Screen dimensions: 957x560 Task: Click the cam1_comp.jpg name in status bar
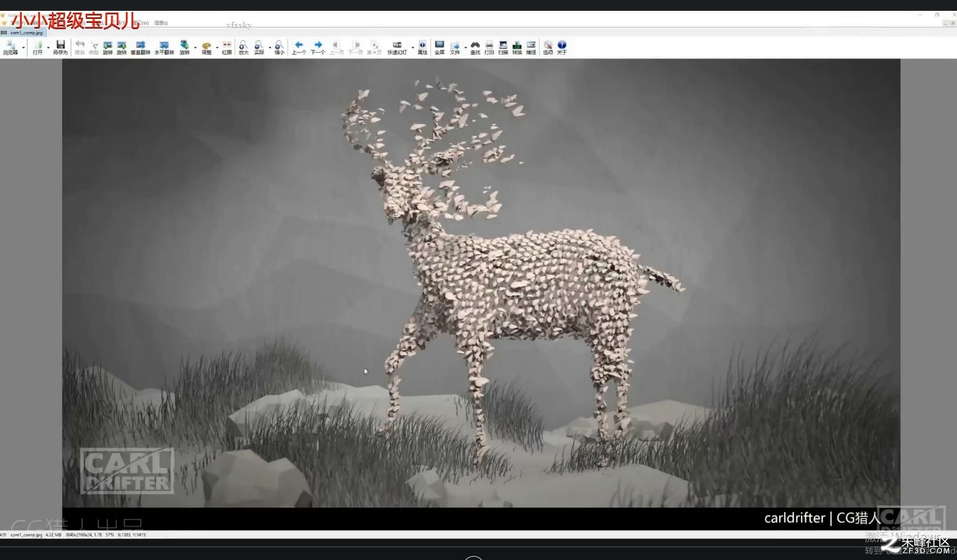coord(26,535)
